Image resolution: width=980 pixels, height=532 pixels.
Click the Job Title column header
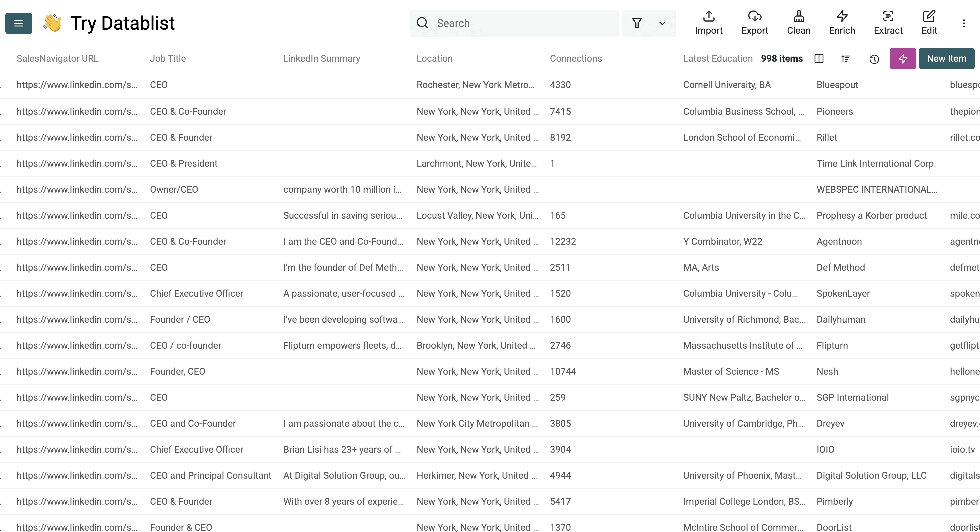[x=168, y=59]
